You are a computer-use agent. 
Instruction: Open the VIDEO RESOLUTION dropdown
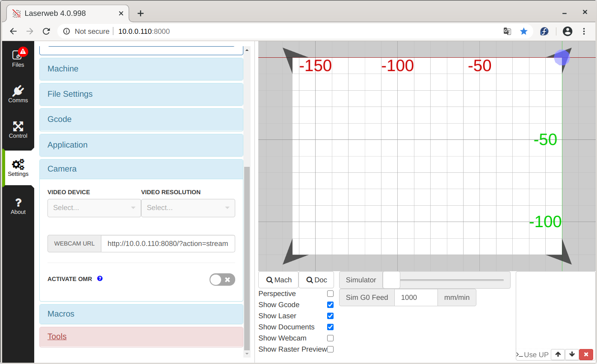[188, 208]
